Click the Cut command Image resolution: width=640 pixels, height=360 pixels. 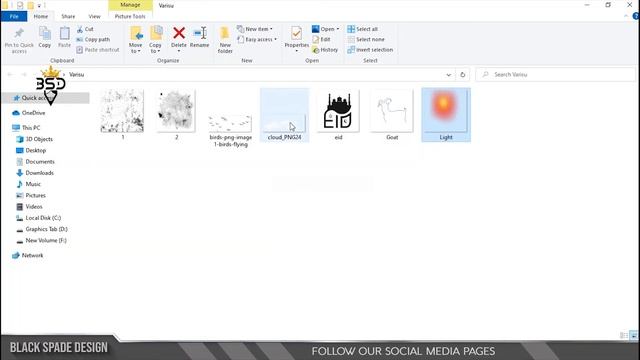(x=85, y=29)
